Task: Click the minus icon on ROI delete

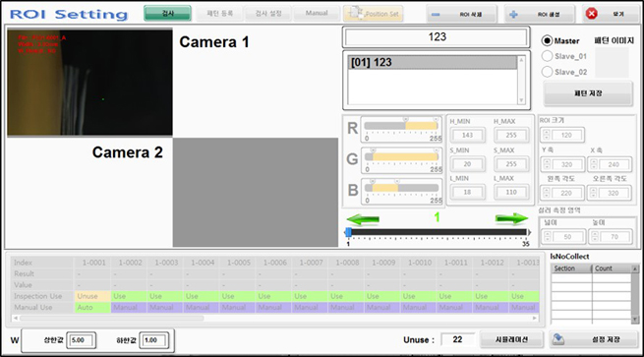Action: click(x=436, y=15)
